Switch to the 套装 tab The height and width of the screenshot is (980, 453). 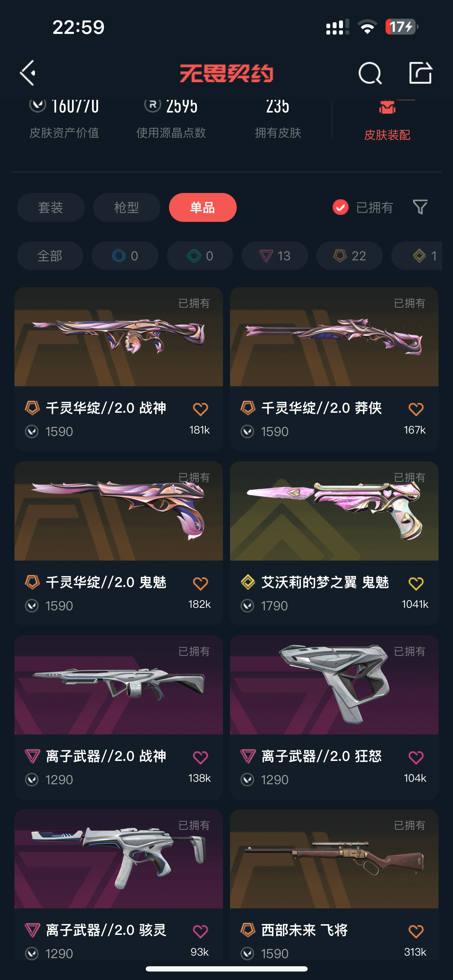click(50, 207)
